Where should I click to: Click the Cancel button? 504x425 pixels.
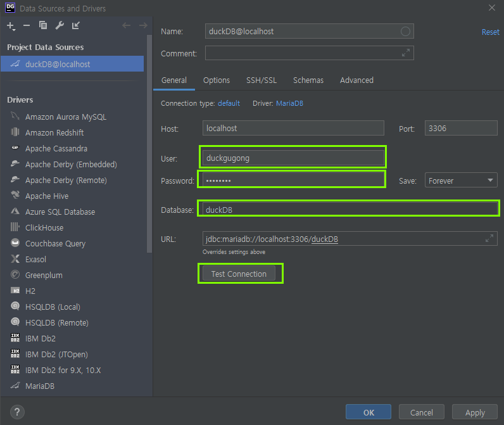(422, 412)
